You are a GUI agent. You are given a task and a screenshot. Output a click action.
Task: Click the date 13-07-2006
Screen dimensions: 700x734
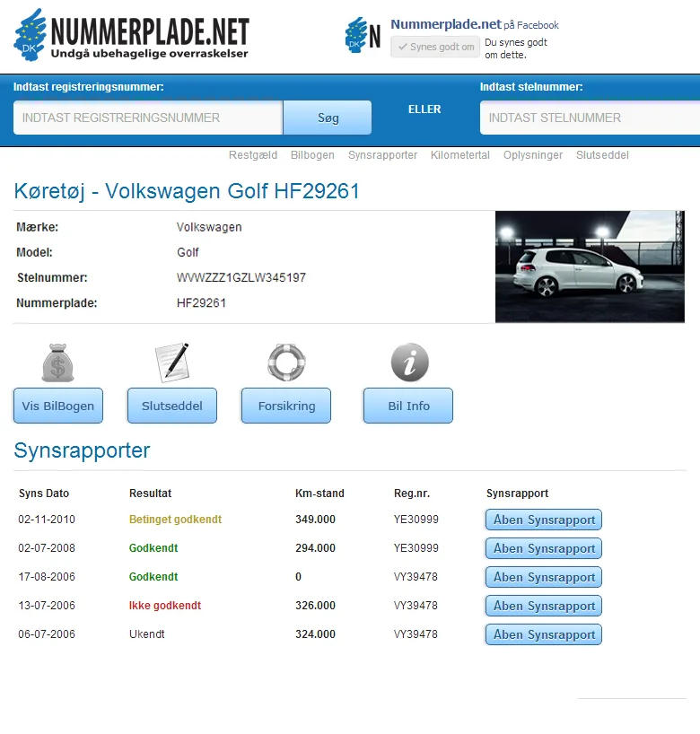[x=47, y=606]
